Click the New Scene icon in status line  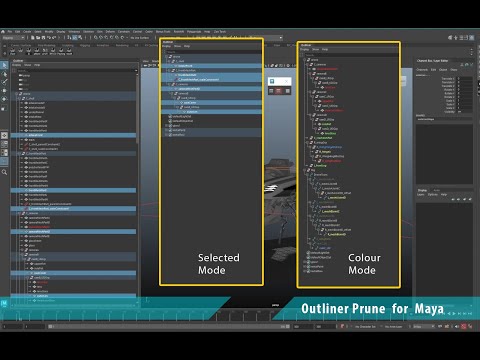point(33,38)
